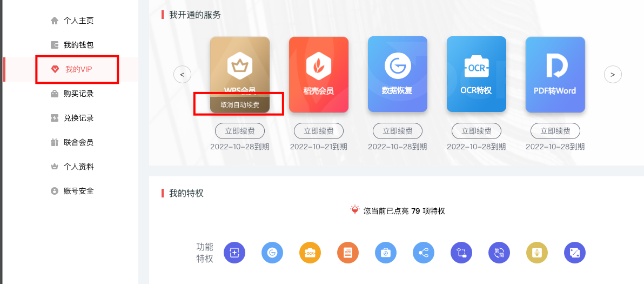Show previous services with left arrow
Image resolution: width=644 pixels, height=284 pixels.
point(183,75)
